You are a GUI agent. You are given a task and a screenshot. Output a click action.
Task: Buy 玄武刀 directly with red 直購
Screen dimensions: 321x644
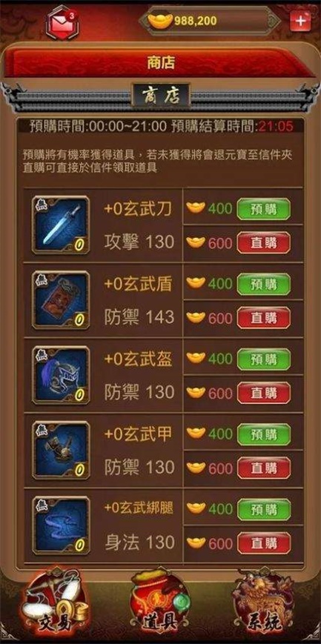click(264, 243)
